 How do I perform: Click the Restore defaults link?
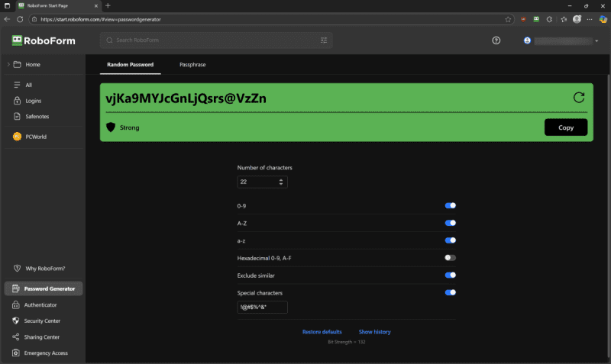click(322, 332)
